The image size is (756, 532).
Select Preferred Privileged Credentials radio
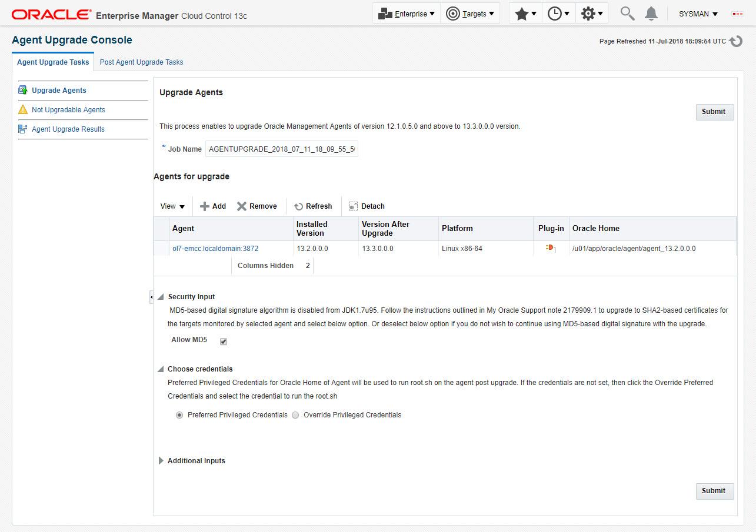(179, 415)
